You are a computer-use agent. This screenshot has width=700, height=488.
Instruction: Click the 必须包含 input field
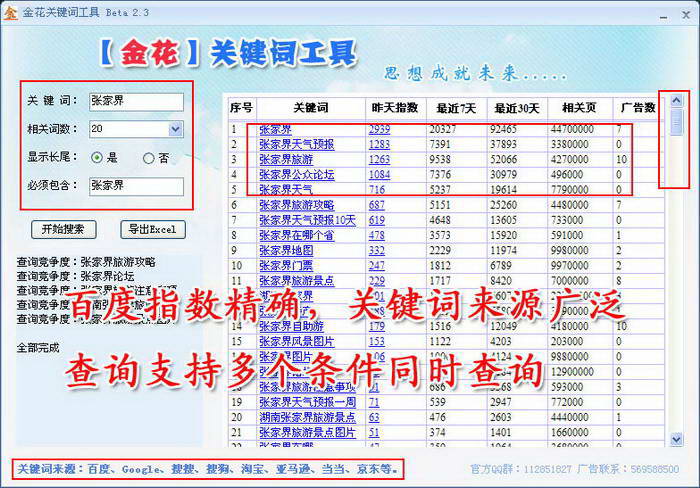click(135, 185)
